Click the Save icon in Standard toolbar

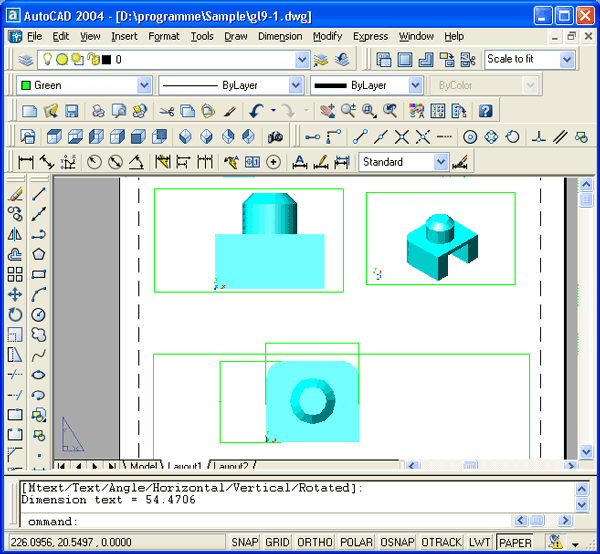click(71, 111)
